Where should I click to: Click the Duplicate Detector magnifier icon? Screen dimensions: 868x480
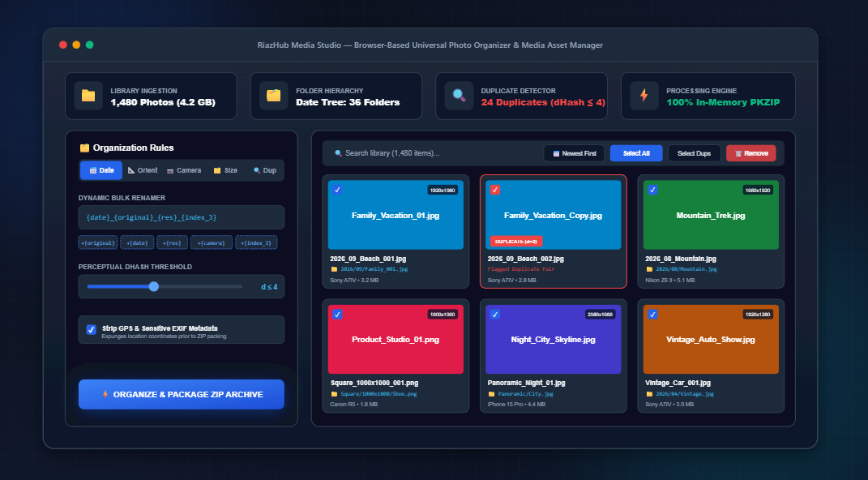coord(459,96)
